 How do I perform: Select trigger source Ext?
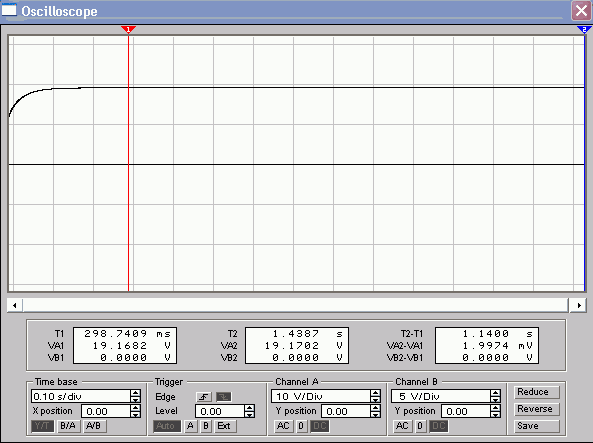(x=224, y=426)
